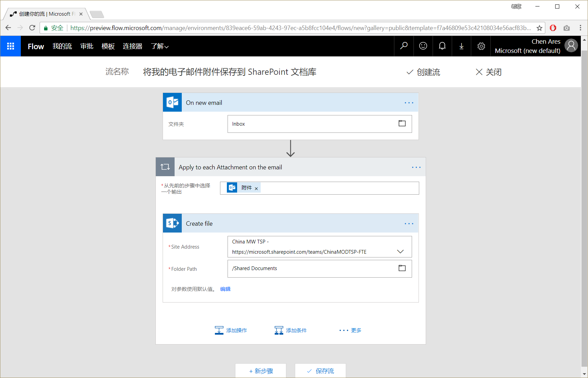Click the 创建流 button

tap(423, 72)
